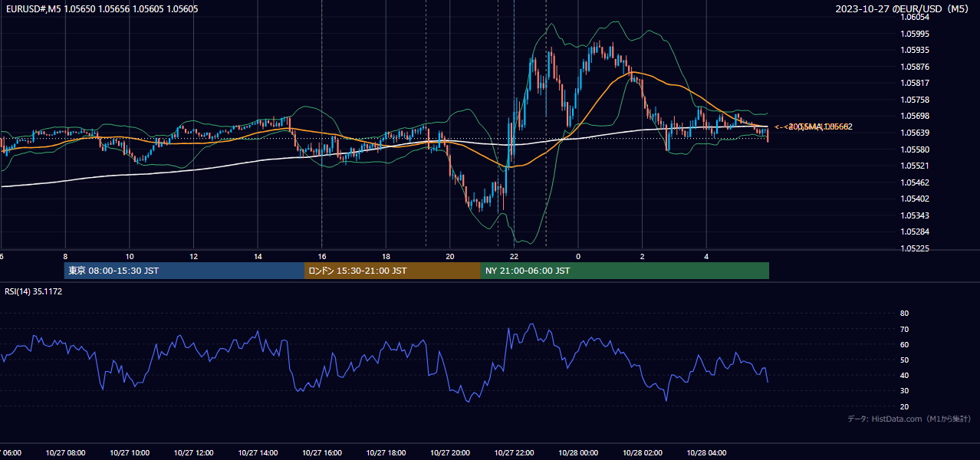This screenshot has height=460, width=980.
Task: Click price axis label 1.05935
Action: (914, 50)
